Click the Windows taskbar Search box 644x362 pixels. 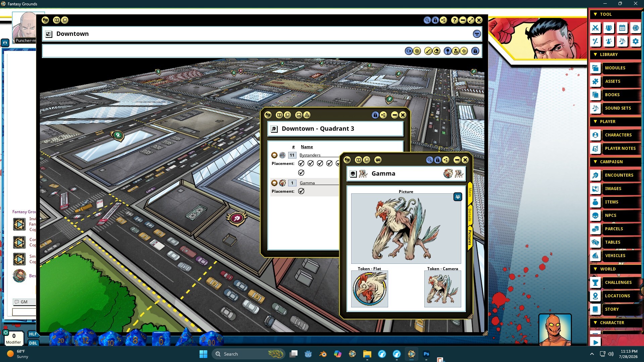pos(249,354)
